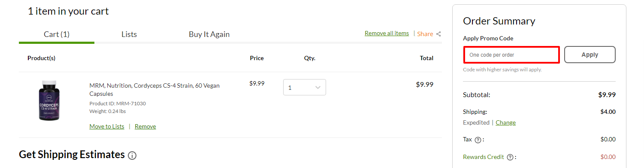Switch to the Cart (1) tab
Viewport: 644px width, 168px height.
57,34
